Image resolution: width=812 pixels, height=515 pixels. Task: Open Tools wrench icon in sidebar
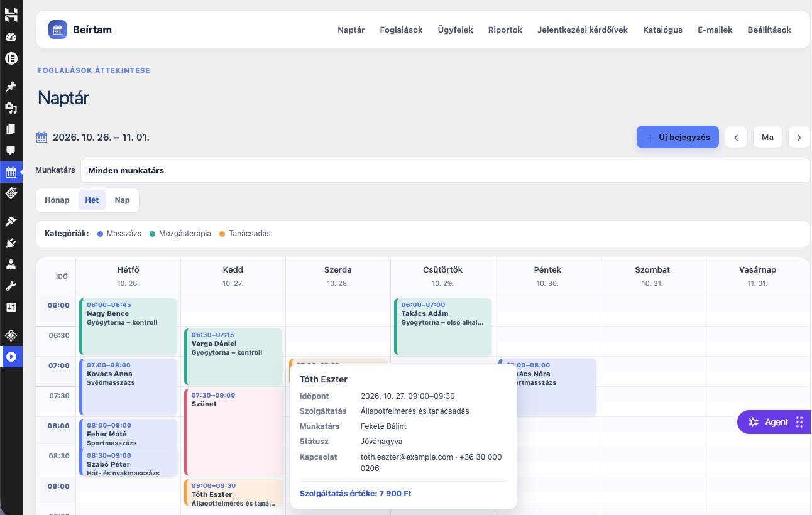(11, 286)
